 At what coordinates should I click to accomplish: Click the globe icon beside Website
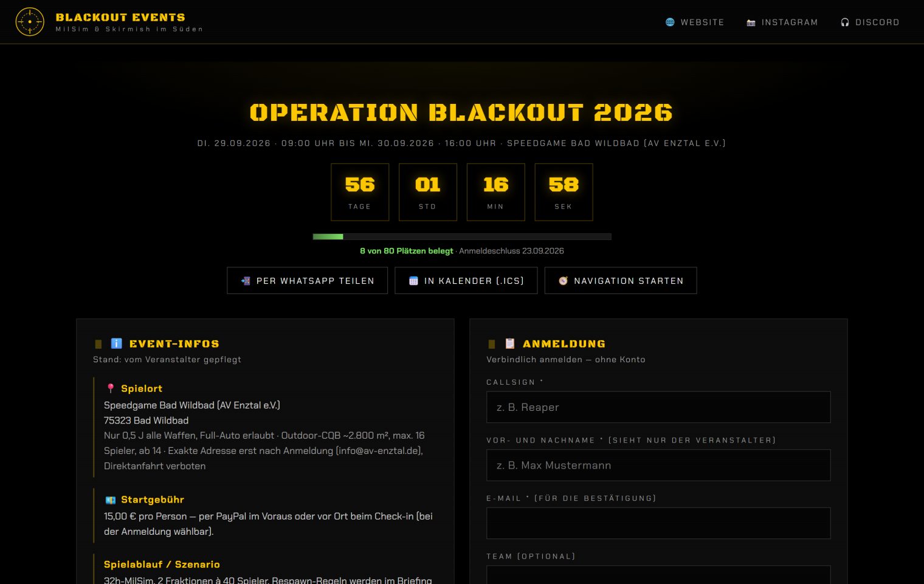(670, 22)
